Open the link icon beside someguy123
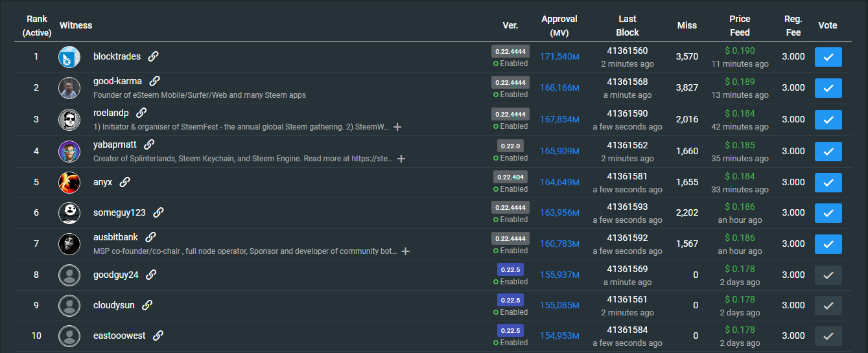This screenshot has height=353, width=868. tap(158, 212)
